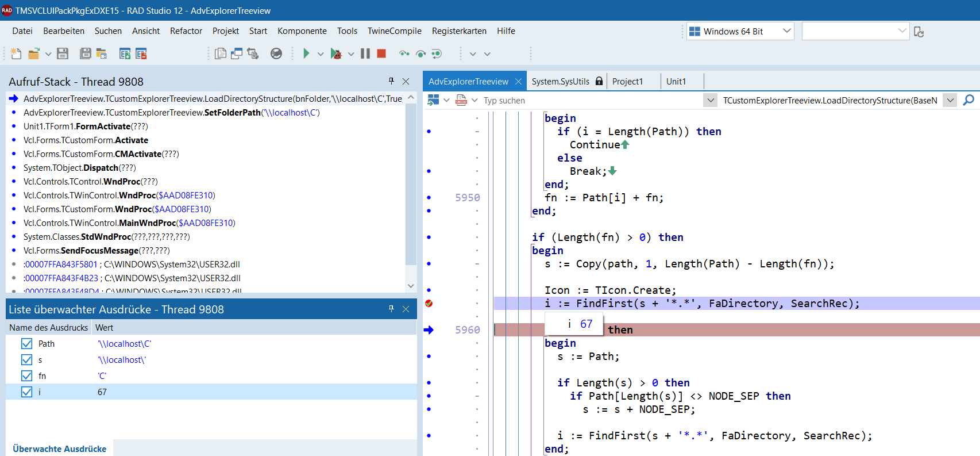
Task: Click the Trace Into debug icon
Action: point(404,53)
